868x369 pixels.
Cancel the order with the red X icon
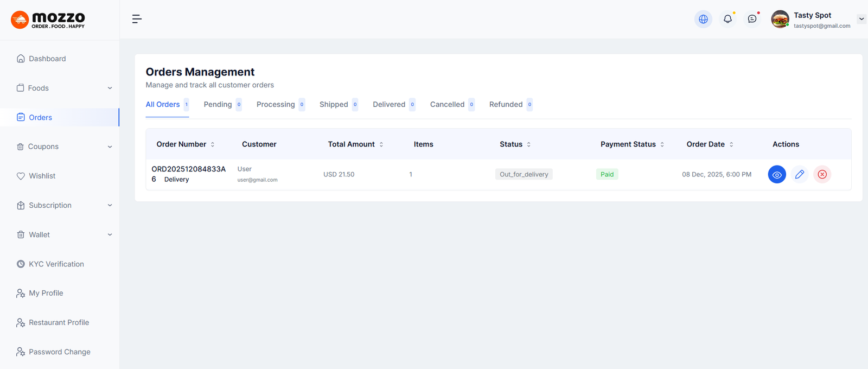(x=822, y=175)
